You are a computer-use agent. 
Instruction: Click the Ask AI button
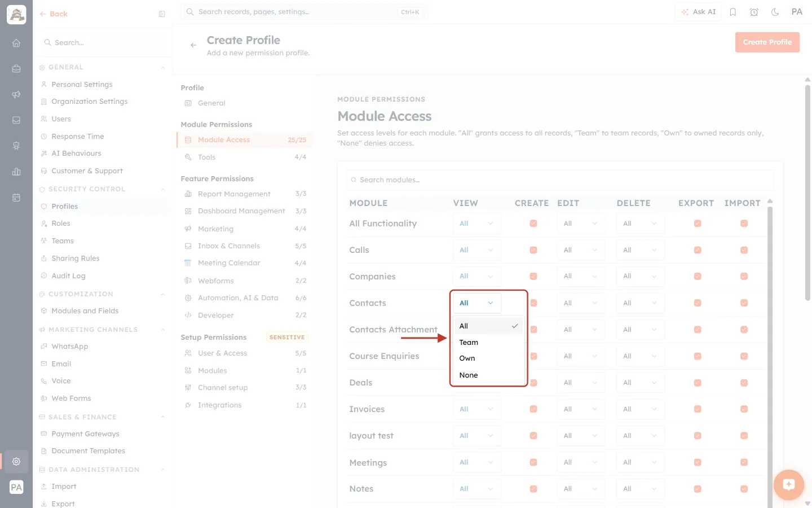698,12
